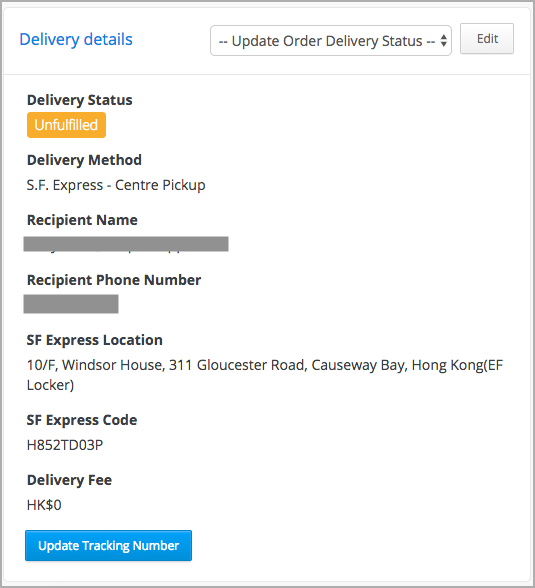The height and width of the screenshot is (588, 535).
Task: Click the orange Unfulfilled status badge
Action: pyautogui.click(x=66, y=125)
